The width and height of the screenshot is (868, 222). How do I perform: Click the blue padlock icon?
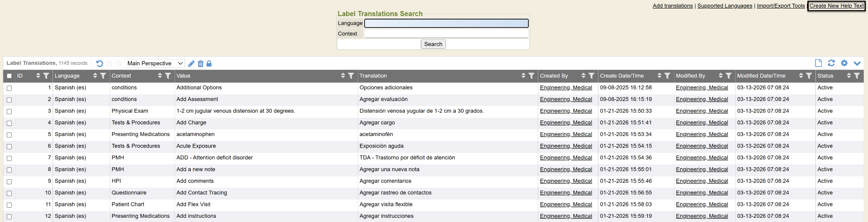point(209,64)
